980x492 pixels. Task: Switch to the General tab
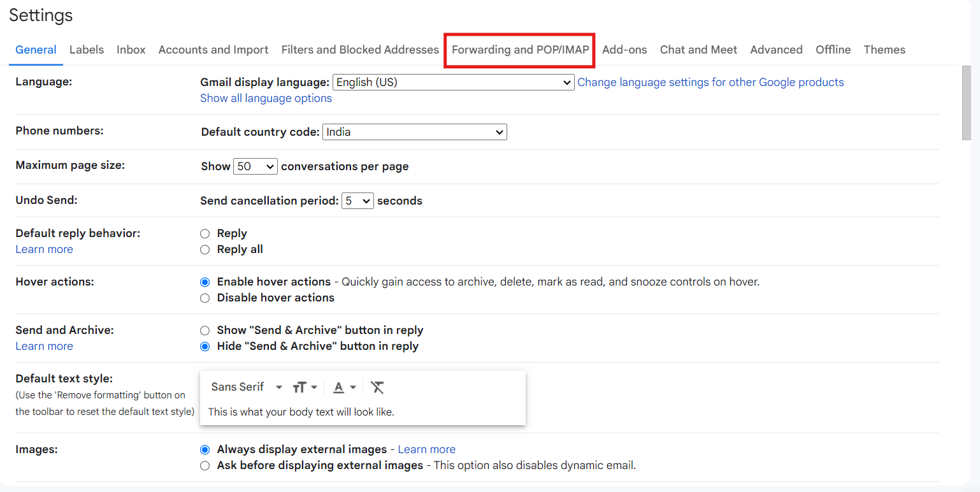(x=36, y=50)
